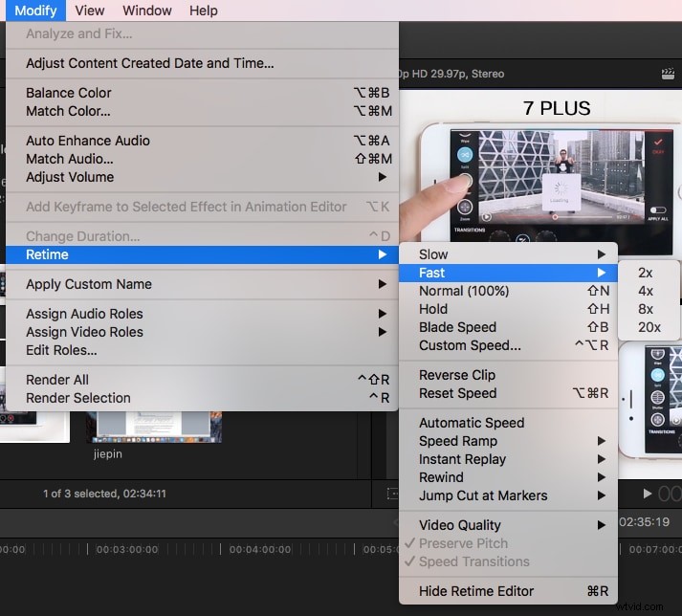Image resolution: width=682 pixels, height=616 pixels.
Task: Click '1 of 3 selected, 02:34:11' status text
Action: click(104, 494)
